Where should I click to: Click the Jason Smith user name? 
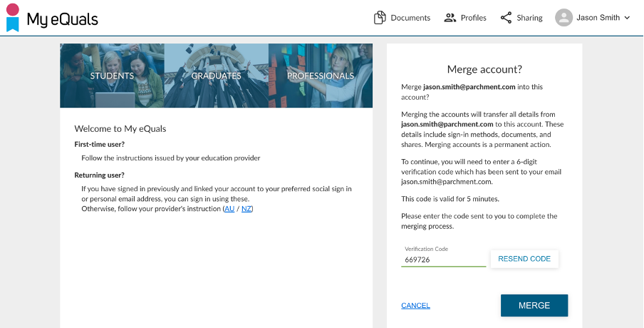pos(598,18)
